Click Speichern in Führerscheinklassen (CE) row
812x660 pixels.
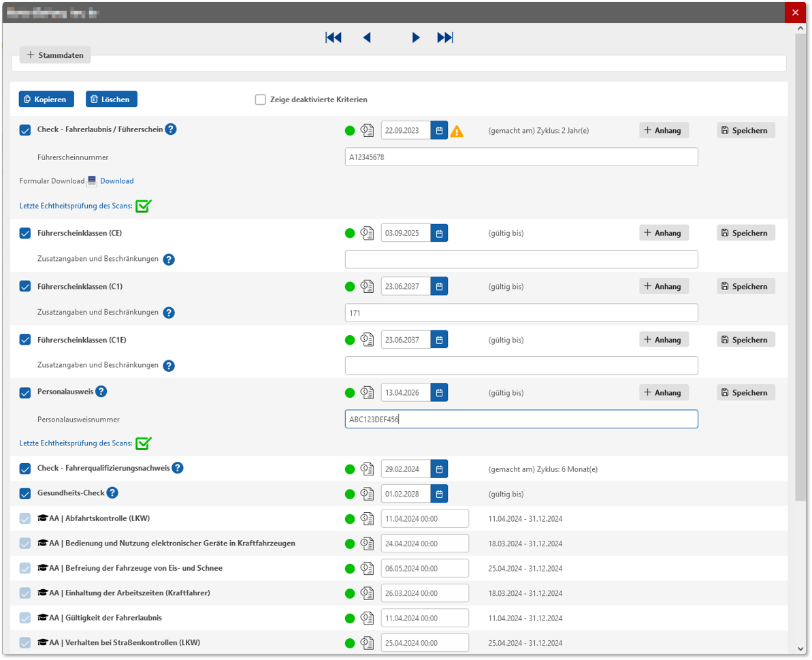(x=746, y=233)
